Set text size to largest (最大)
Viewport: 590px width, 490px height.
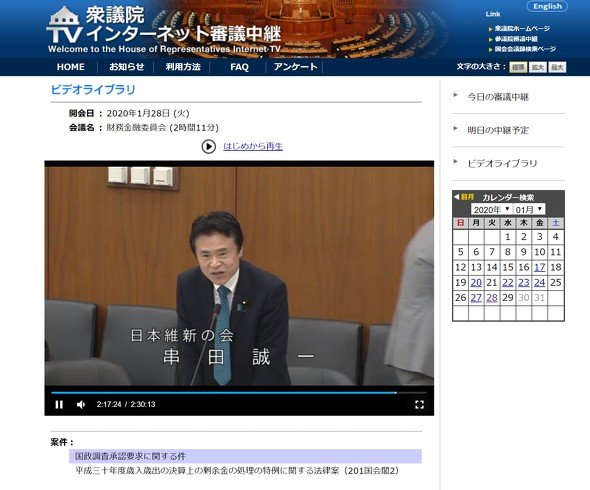[557, 67]
